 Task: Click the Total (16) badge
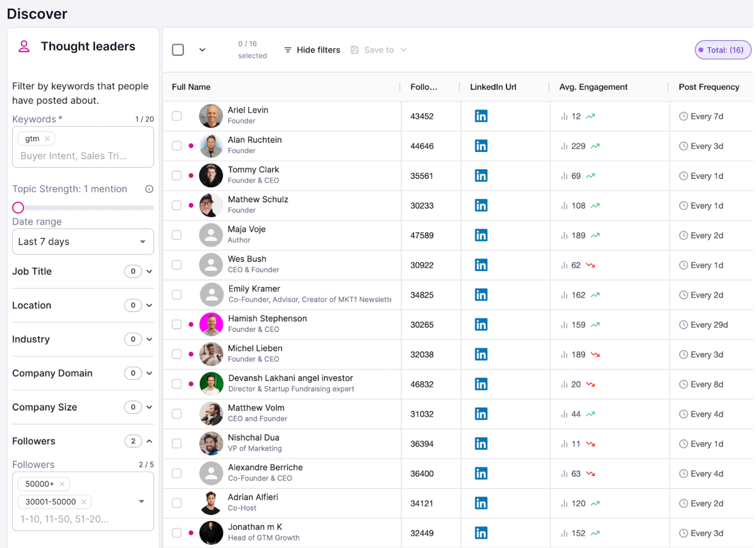coord(723,50)
